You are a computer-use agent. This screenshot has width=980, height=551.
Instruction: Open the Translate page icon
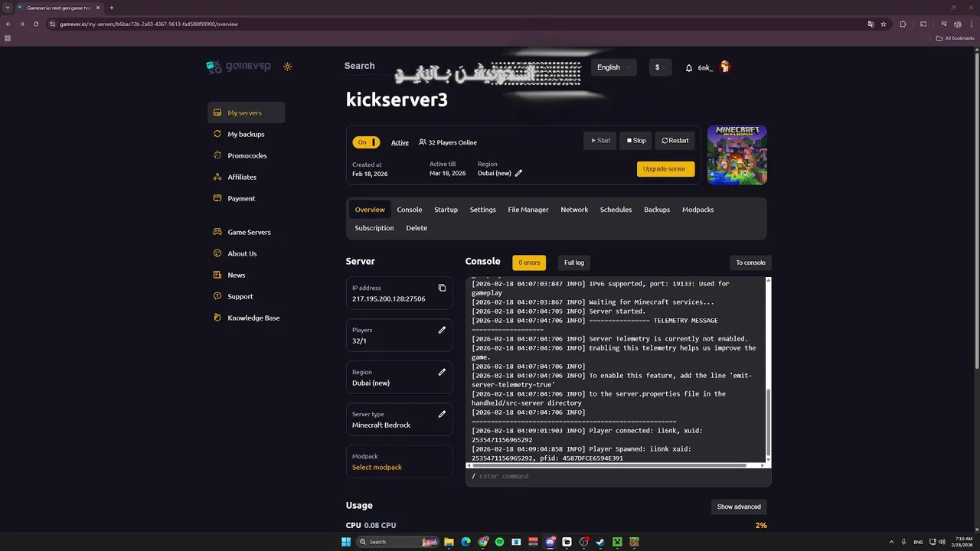pos(871,24)
